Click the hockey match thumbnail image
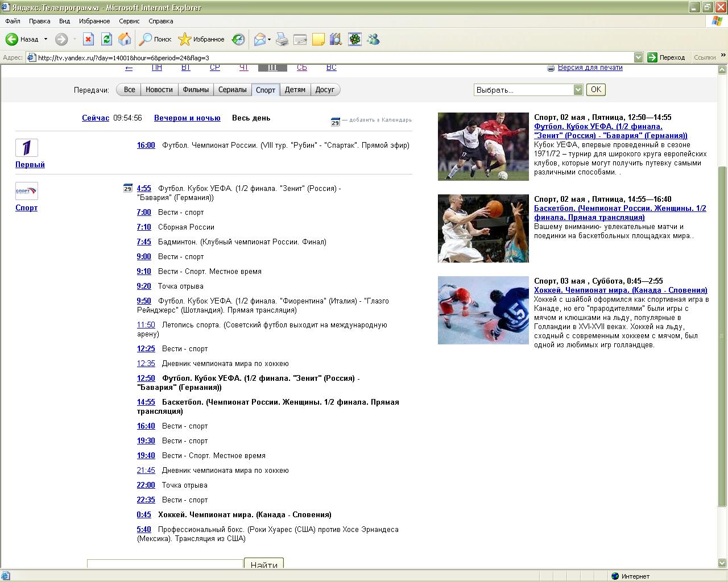The width and height of the screenshot is (728, 582). 483,310
